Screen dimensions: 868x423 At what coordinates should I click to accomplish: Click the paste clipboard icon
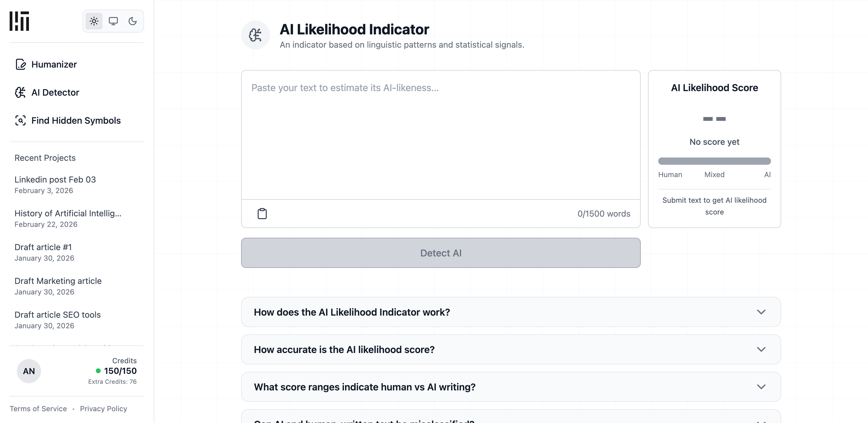tap(262, 214)
